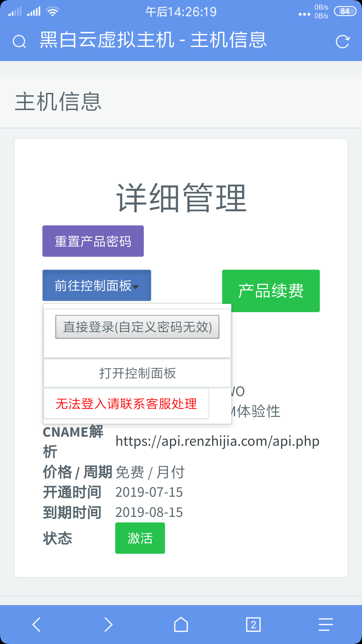Open the browser hamburger menu
362x644 pixels.
(x=325, y=625)
